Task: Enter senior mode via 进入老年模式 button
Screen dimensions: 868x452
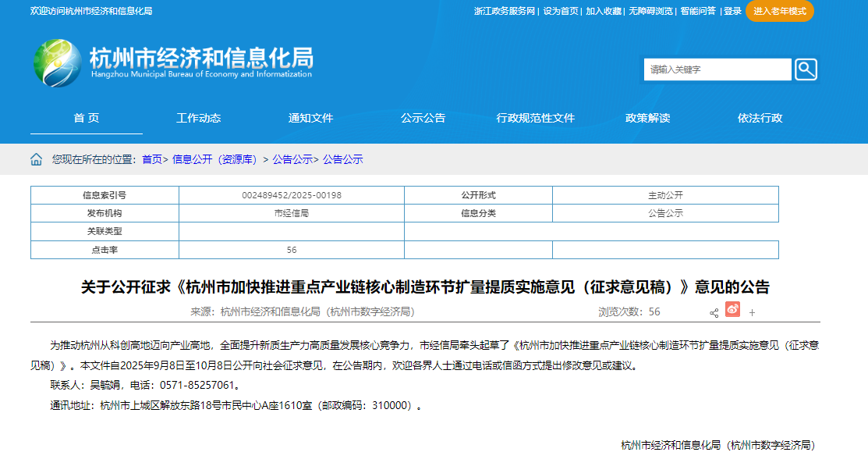Action: [x=779, y=11]
